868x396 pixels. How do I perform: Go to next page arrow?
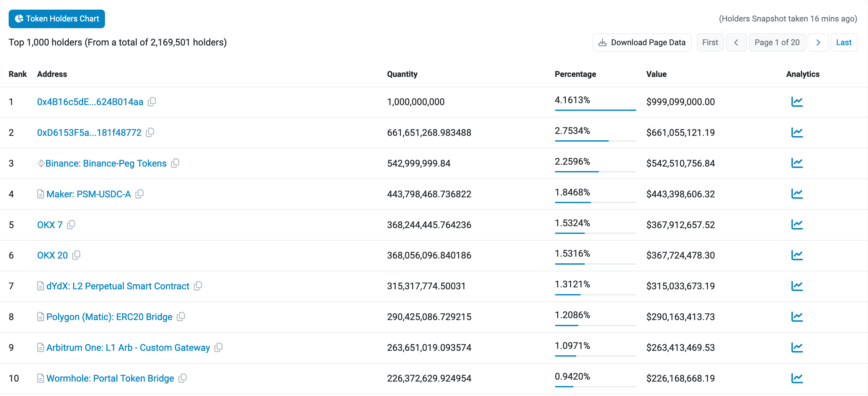[818, 42]
